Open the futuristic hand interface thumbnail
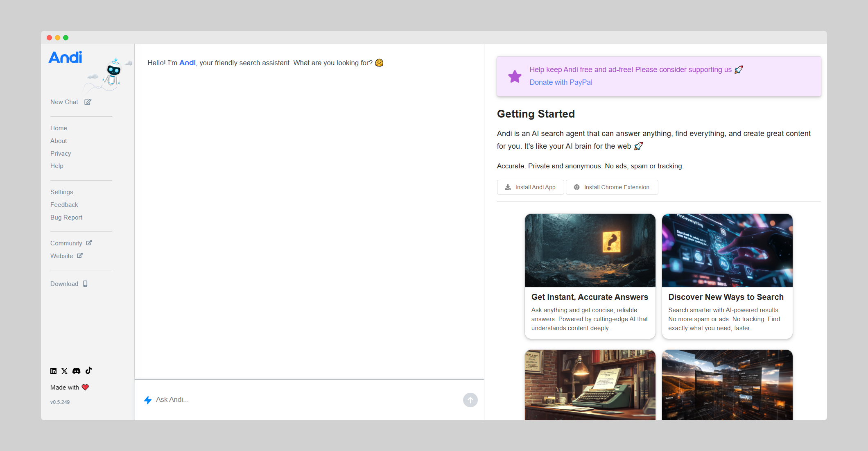 point(727,250)
